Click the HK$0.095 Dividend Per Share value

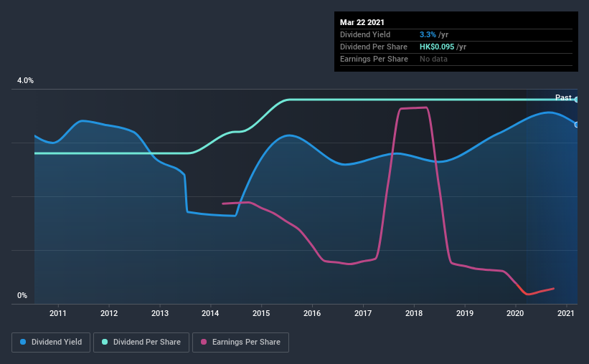tap(437, 47)
